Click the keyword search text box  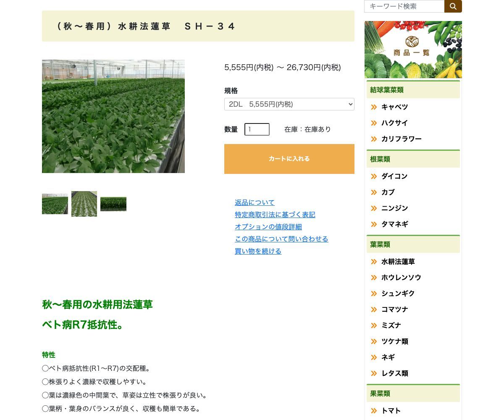[403, 6]
